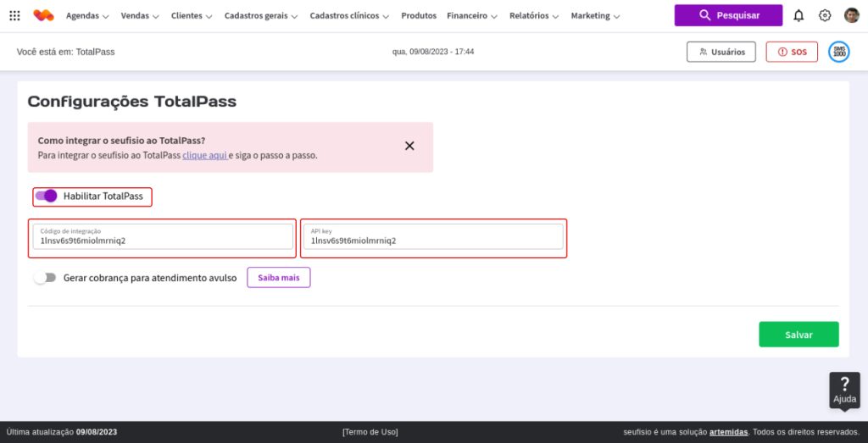Screen dimensions: 868x443
Task: Click the Configurações TotalPass heading
Action: (x=131, y=102)
